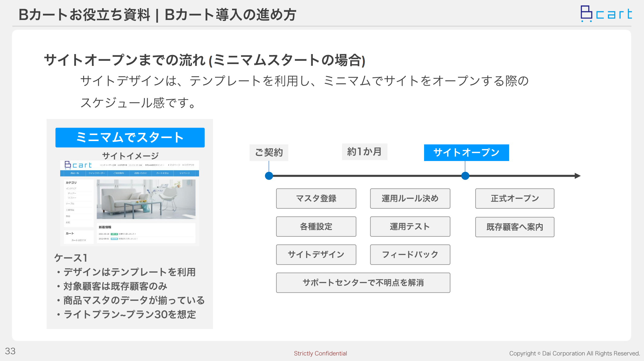Click the Bcart logo inside site mockup
Image resolution: width=644 pixels, height=361 pixels.
pyautogui.click(x=78, y=165)
